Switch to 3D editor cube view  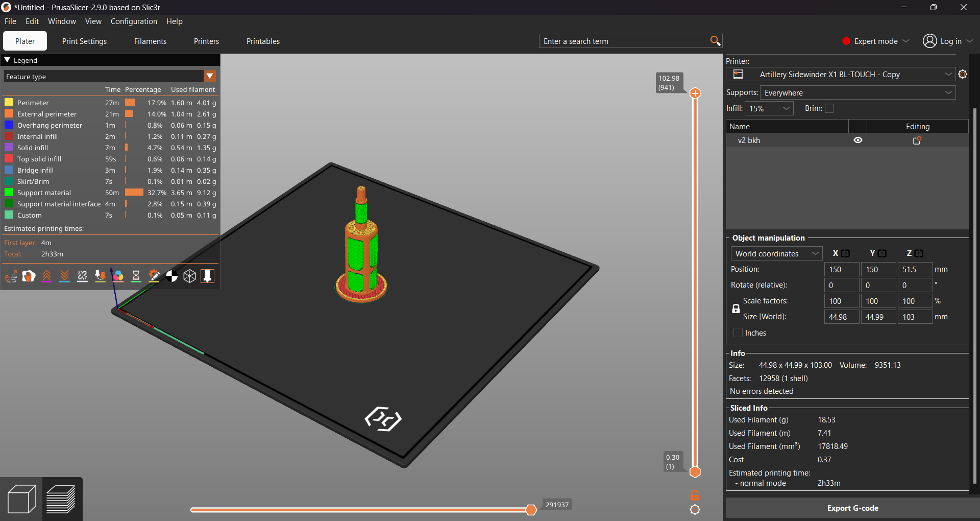point(21,499)
